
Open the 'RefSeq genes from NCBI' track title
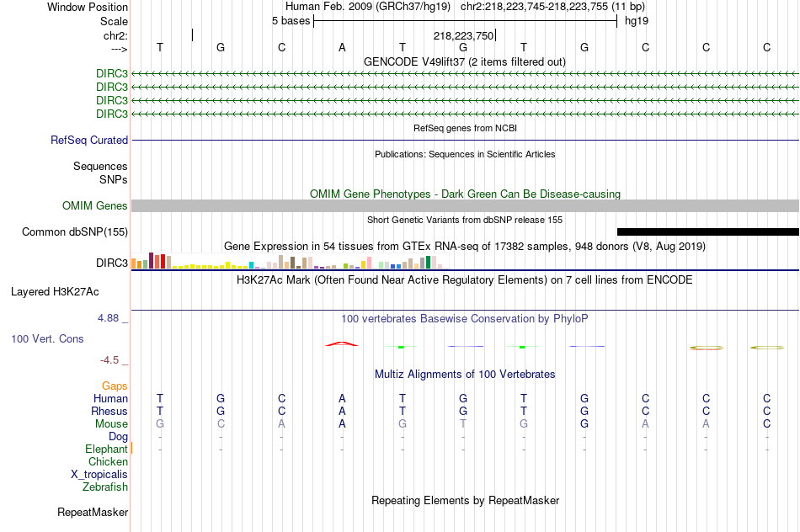(x=465, y=128)
